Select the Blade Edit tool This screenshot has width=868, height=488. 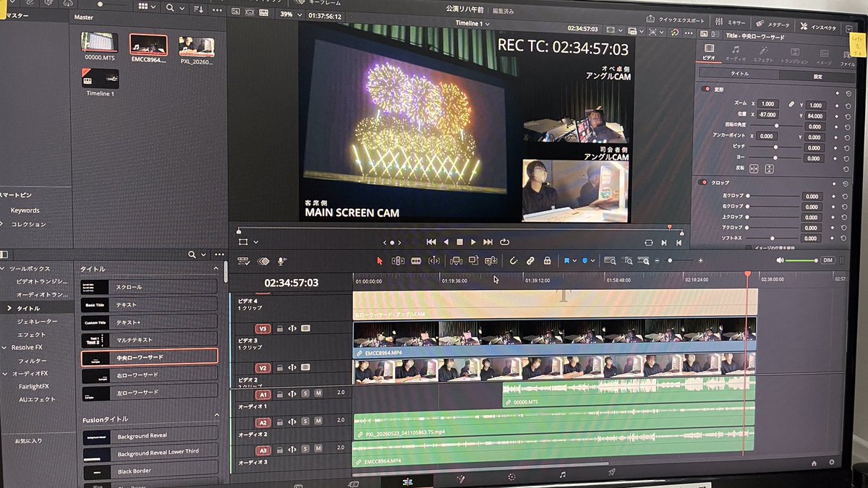[x=434, y=261]
